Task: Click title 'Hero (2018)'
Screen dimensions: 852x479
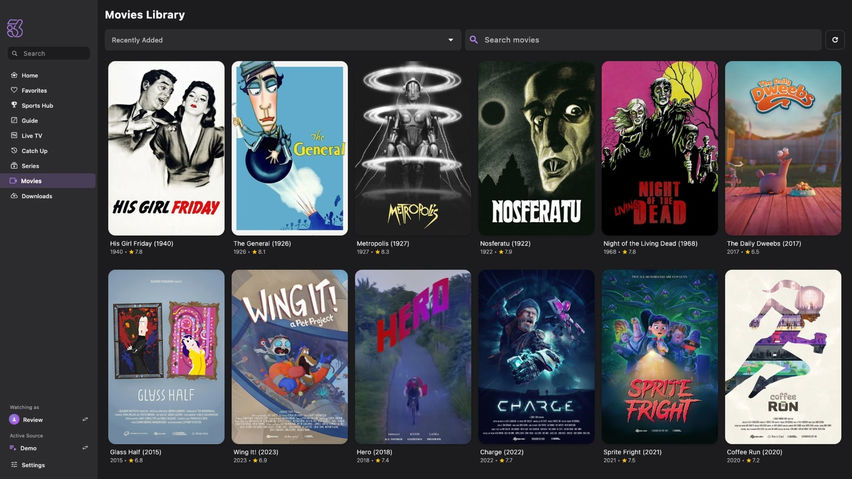Action: (374, 452)
